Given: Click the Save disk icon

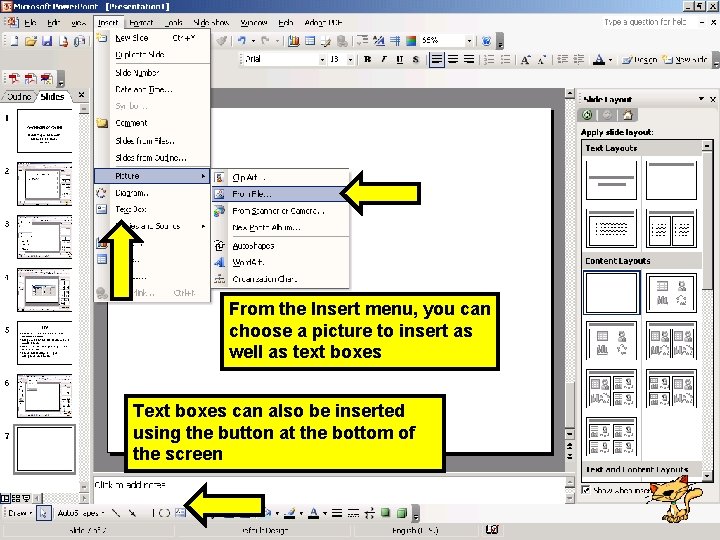Looking at the screenshot, I should pyautogui.click(x=47, y=41).
